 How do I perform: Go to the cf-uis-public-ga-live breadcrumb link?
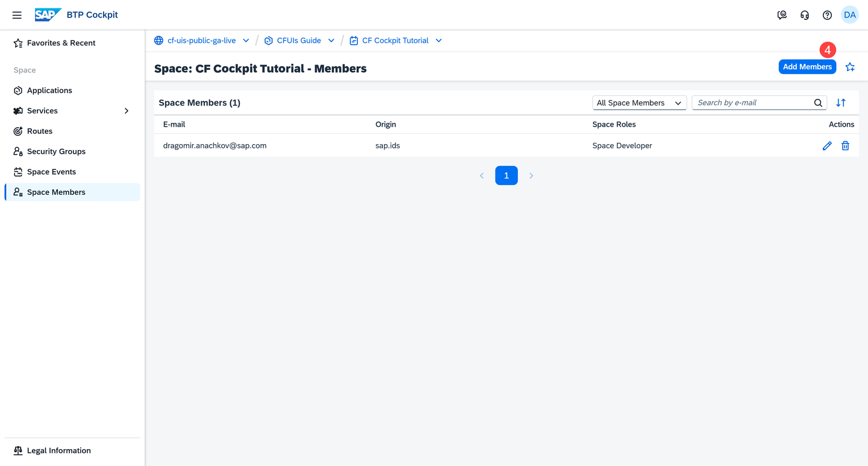click(x=201, y=40)
